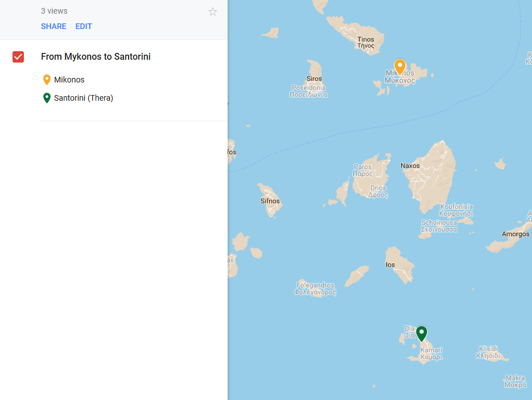
Task: Click the Ios island label
Action: point(390,265)
